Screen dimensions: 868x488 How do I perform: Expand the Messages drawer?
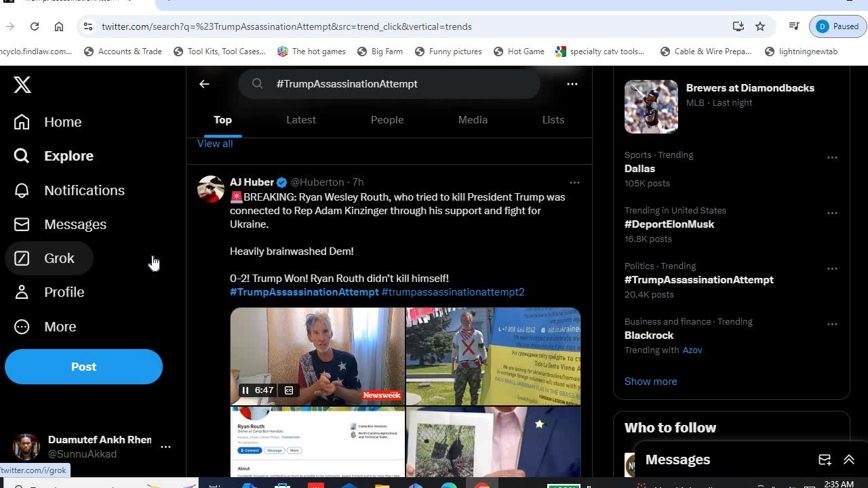pos(849,460)
